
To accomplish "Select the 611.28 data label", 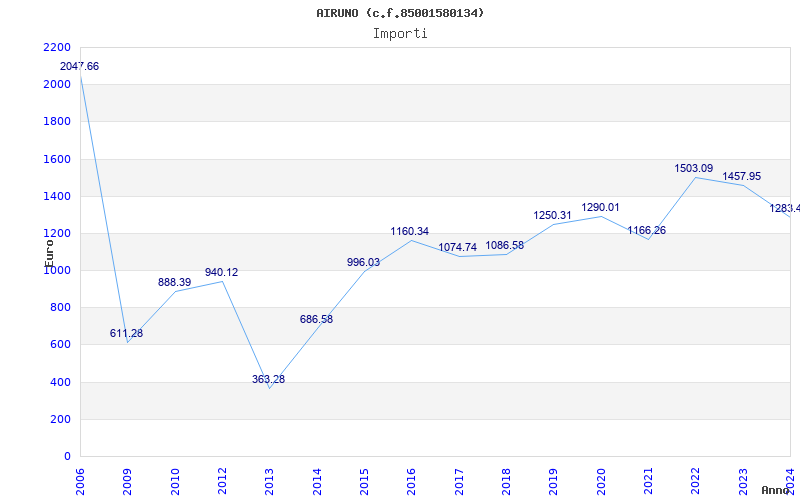I will [x=127, y=333].
